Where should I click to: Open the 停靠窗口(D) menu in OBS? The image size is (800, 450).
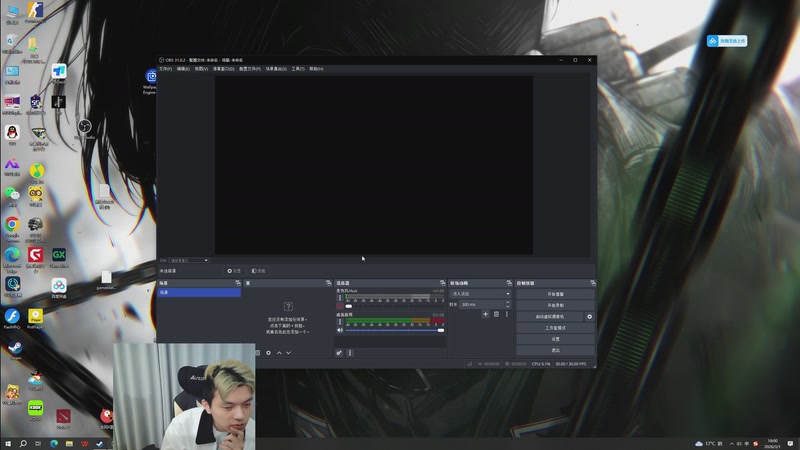[x=223, y=69]
